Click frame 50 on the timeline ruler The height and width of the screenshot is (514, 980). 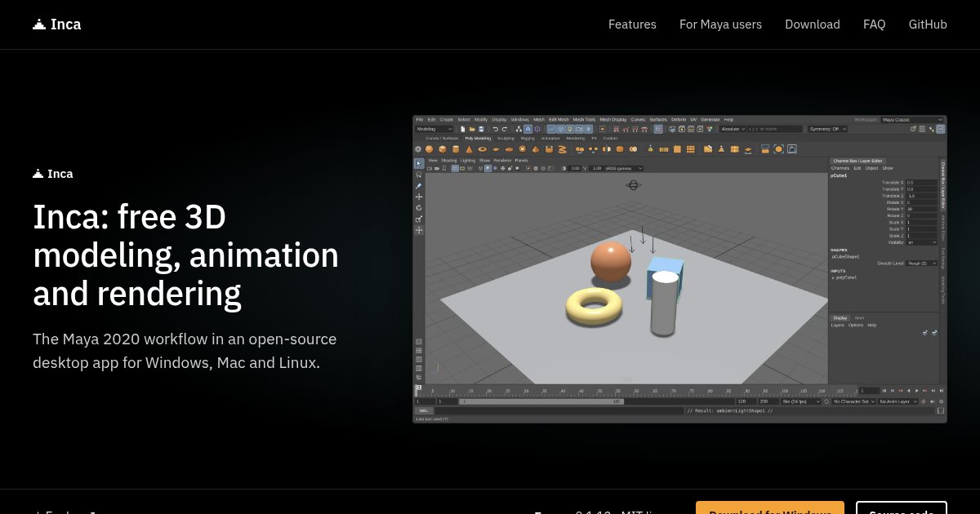[x=599, y=391]
